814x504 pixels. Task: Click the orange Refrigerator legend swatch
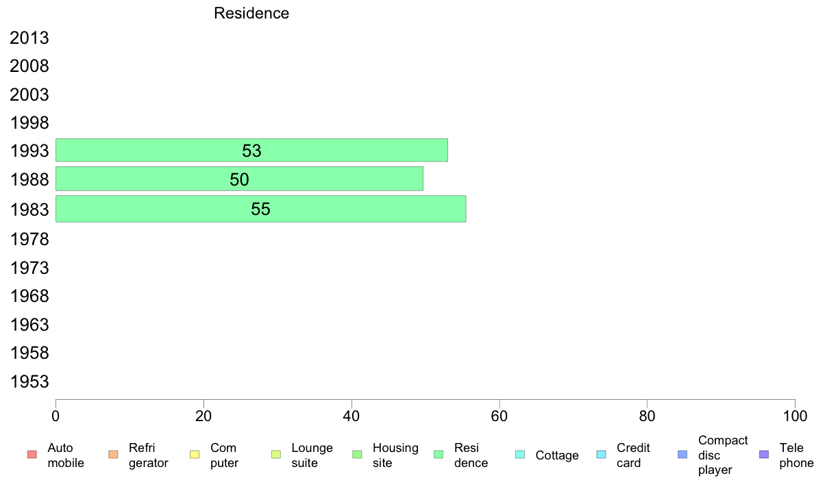113,455
